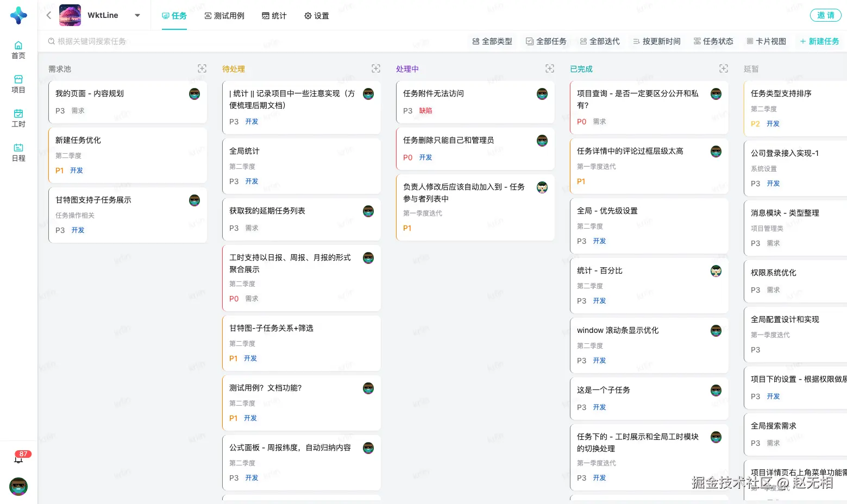The height and width of the screenshot is (504, 847).
Task: Open the 全局统计 task card
Action: [x=302, y=166]
